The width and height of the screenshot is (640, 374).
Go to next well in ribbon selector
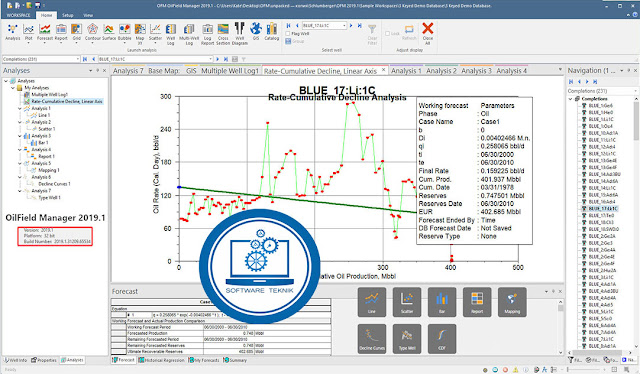(351, 25)
